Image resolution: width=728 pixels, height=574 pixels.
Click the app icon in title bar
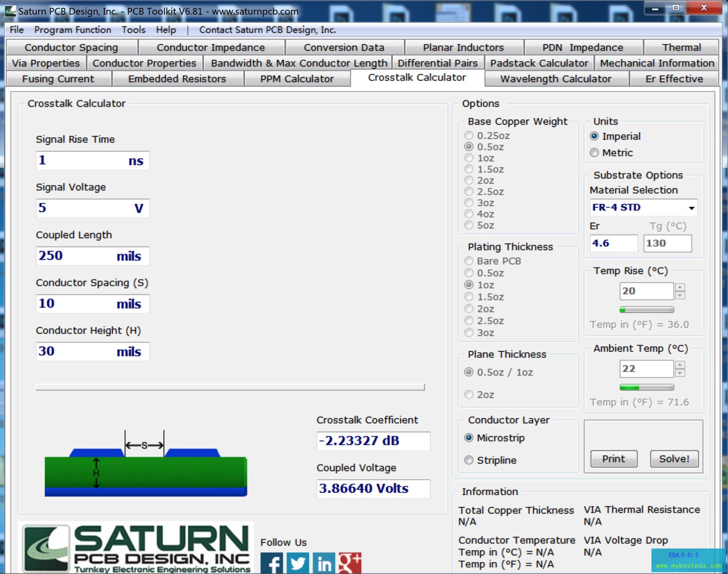coord(10,11)
